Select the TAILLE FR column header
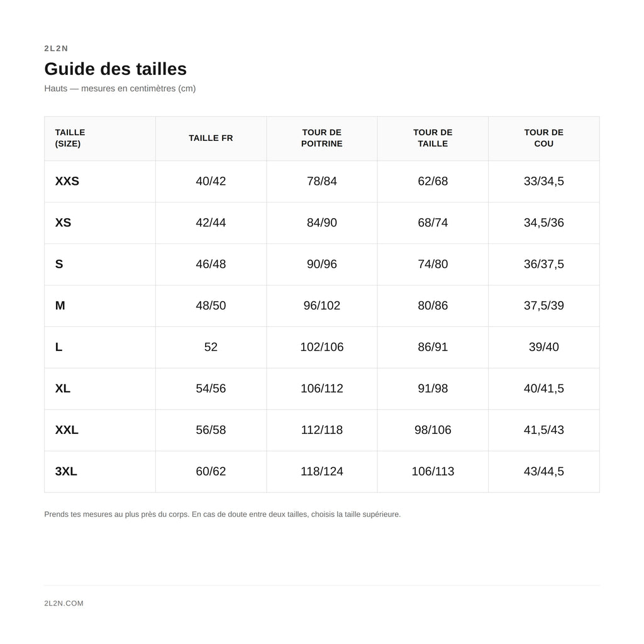The image size is (644, 644). 211,138
